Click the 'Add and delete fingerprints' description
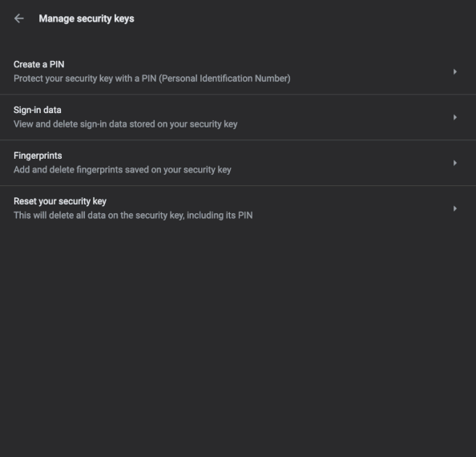Viewport: 476px width, 457px height. pyautogui.click(x=123, y=170)
